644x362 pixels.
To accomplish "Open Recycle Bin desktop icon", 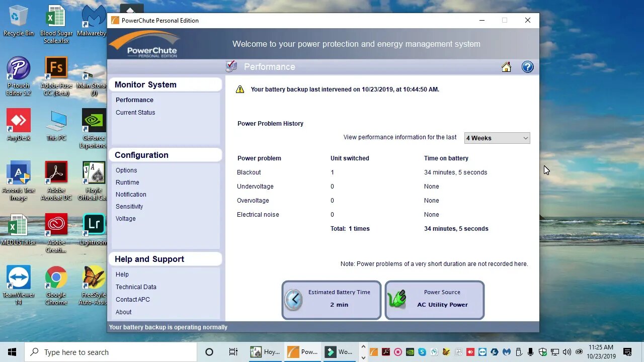I will (x=19, y=21).
